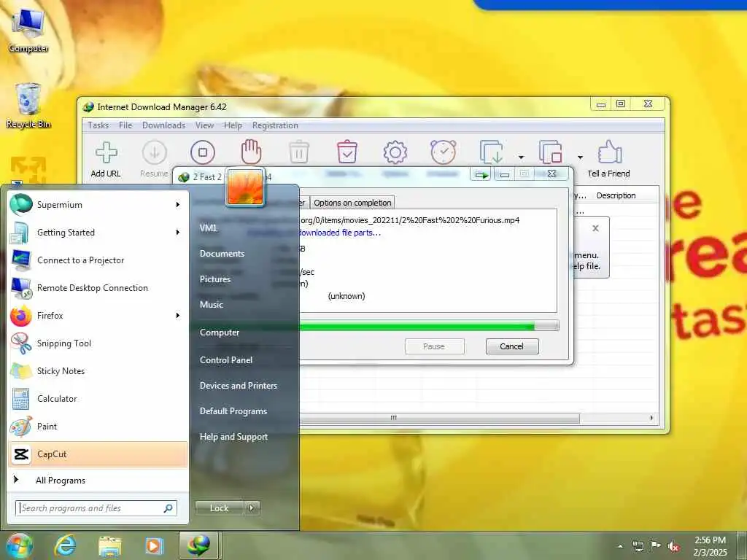Click the Windows Start orb
747x560 pixels.
19,545
